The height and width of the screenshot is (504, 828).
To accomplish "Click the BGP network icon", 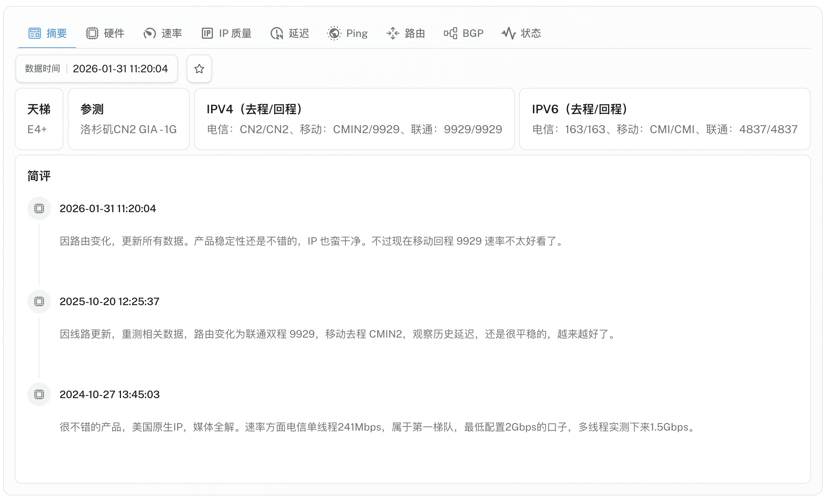I will pyautogui.click(x=451, y=33).
